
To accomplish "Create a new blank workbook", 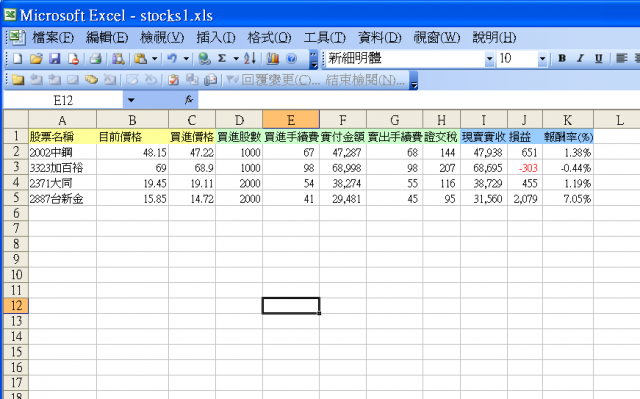I will point(17,59).
